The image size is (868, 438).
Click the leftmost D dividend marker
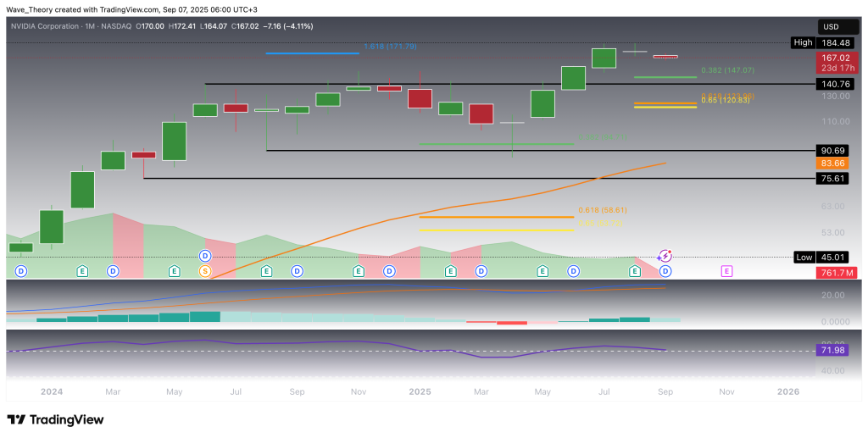click(x=21, y=271)
